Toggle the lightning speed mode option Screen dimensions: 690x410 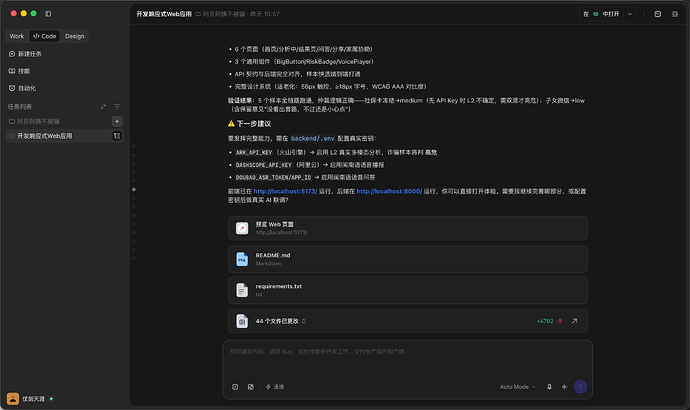tap(275, 387)
